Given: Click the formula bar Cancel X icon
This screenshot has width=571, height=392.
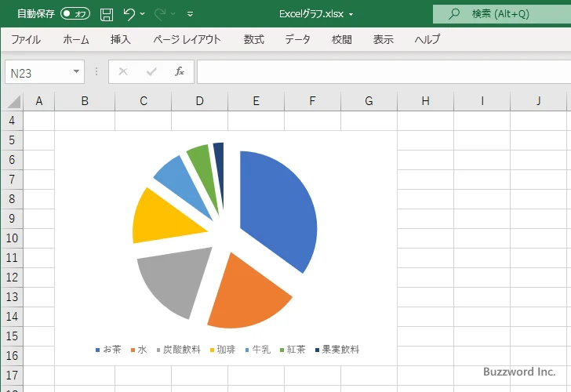Looking at the screenshot, I should point(123,71).
